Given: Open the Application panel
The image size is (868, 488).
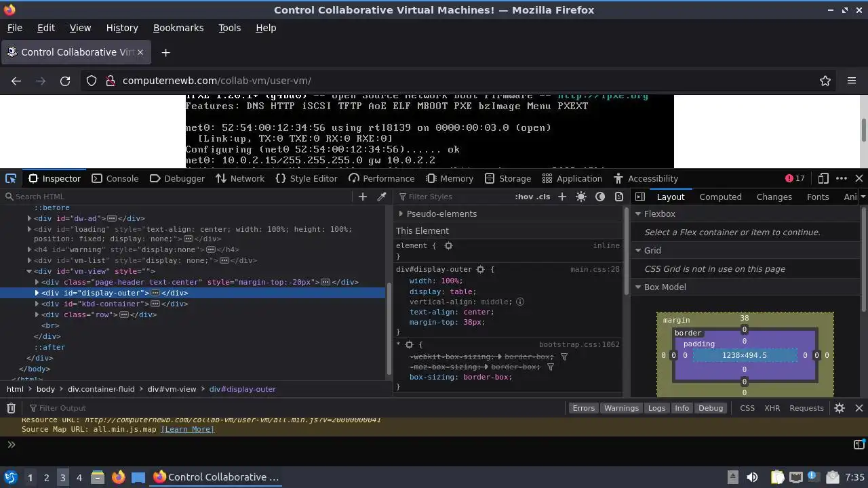Looking at the screenshot, I should pos(572,178).
